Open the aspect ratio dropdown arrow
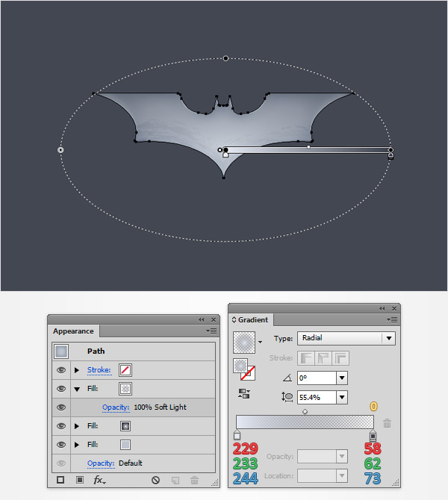 pos(342,397)
